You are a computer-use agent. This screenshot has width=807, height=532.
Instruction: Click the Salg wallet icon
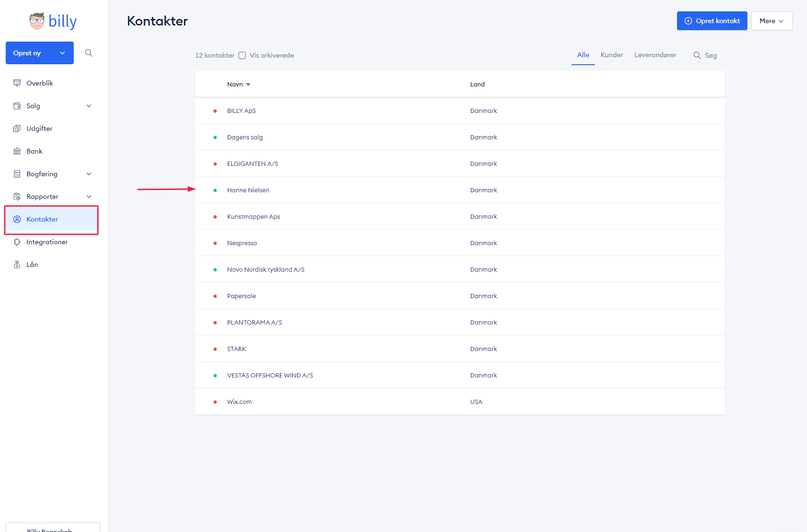(x=17, y=106)
